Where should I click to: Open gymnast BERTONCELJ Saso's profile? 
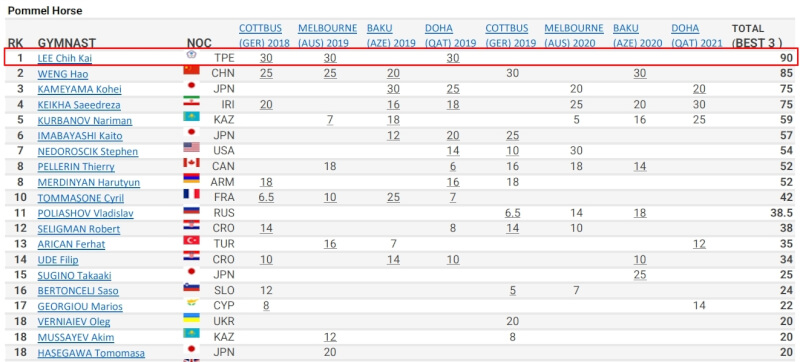(78, 291)
